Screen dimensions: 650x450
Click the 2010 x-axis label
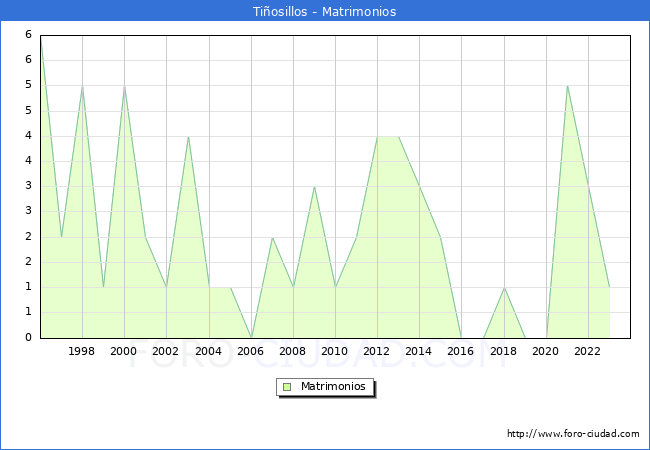point(335,351)
